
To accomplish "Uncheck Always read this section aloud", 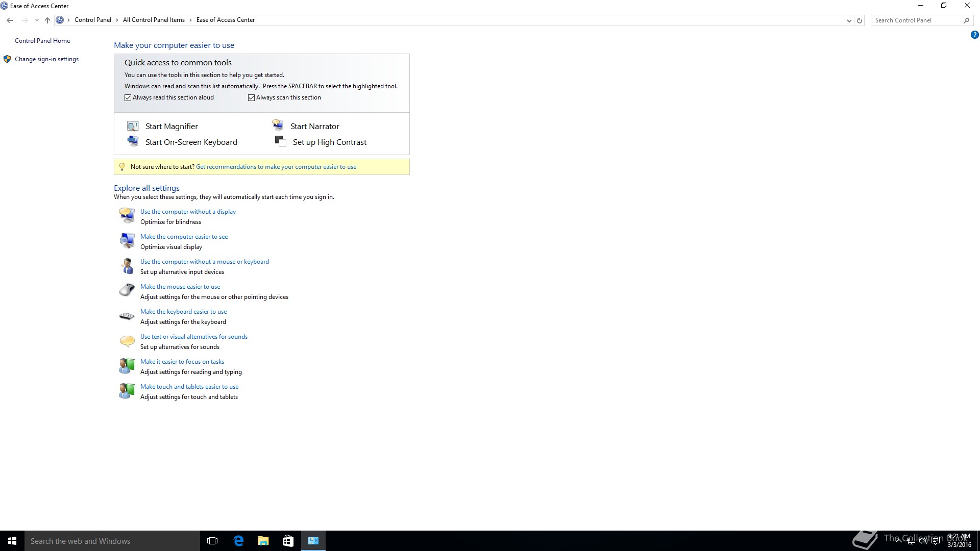I will (128, 97).
